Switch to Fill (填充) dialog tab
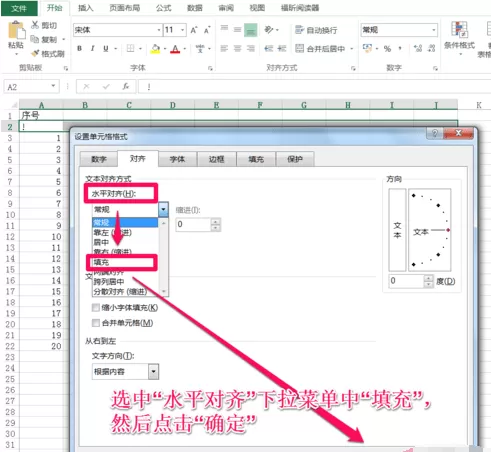 256,159
